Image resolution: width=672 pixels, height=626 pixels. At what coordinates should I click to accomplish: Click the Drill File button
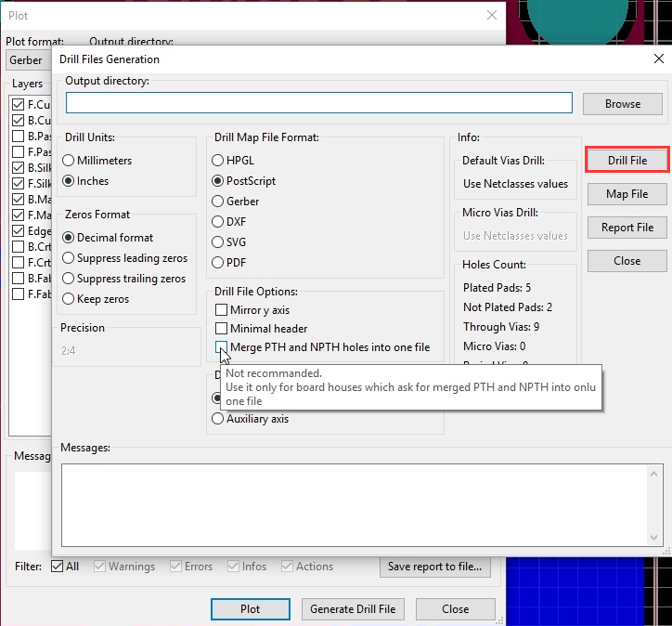(627, 160)
